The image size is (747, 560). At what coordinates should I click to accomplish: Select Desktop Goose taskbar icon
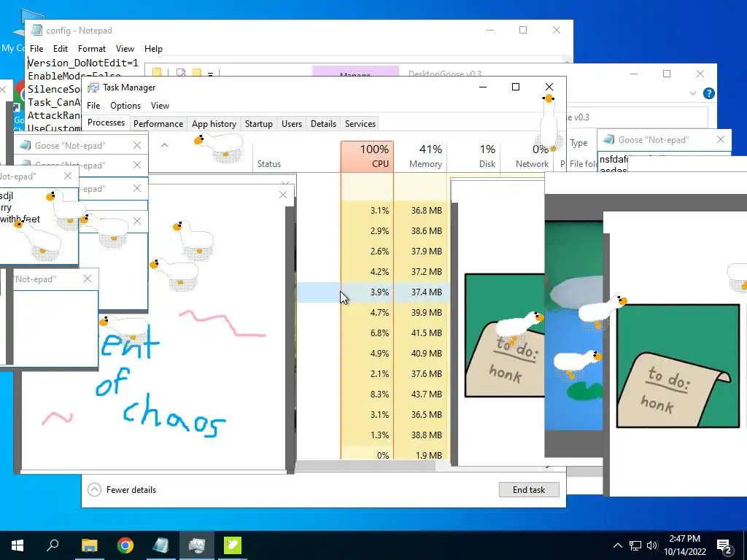click(x=233, y=545)
